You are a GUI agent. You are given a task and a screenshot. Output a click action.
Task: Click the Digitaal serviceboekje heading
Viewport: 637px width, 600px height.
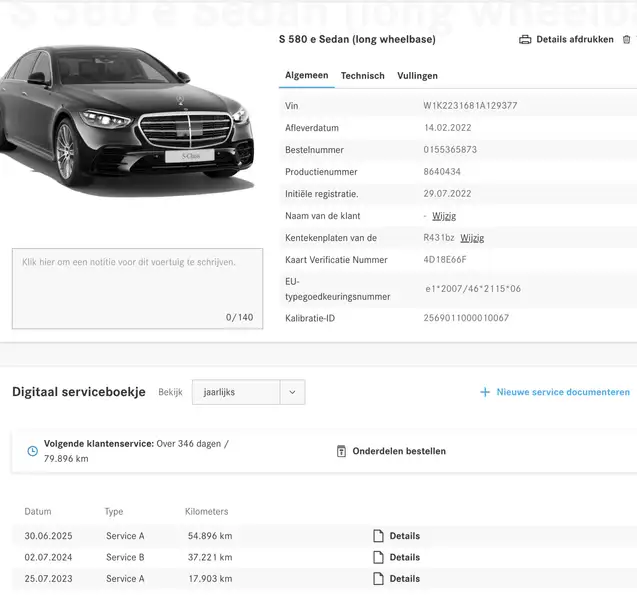pos(79,392)
